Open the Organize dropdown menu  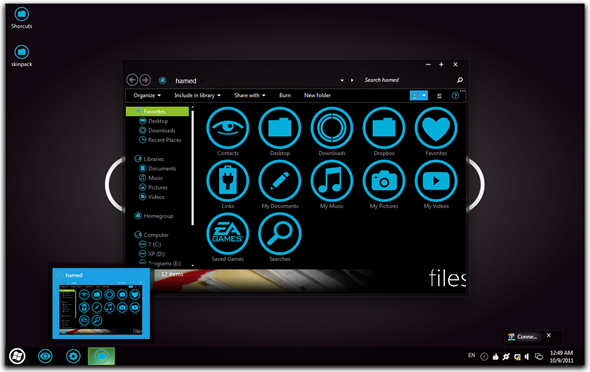[147, 96]
